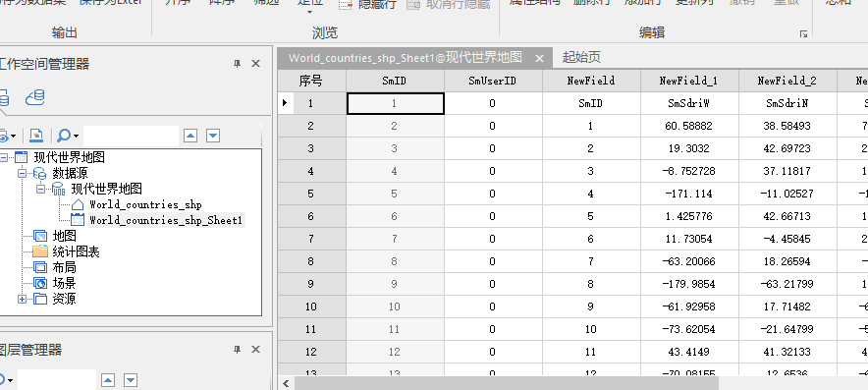Click the 布局 layout icon in tree
The width and height of the screenshot is (868, 390).
[x=40, y=267]
